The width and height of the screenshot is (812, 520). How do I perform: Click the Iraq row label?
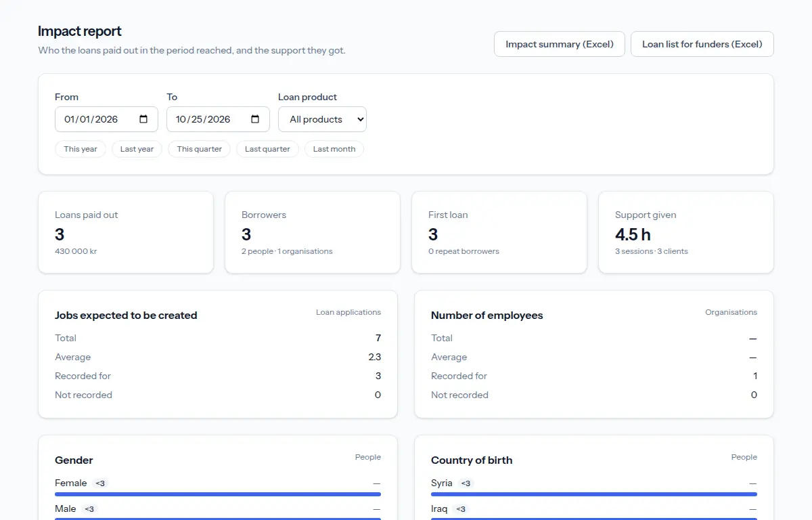(x=439, y=508)
